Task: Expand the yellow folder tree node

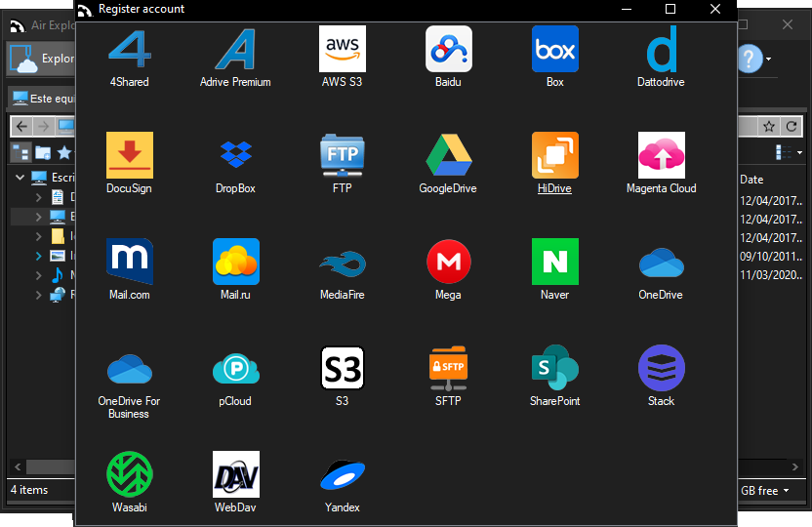Action: pos(38,236)
